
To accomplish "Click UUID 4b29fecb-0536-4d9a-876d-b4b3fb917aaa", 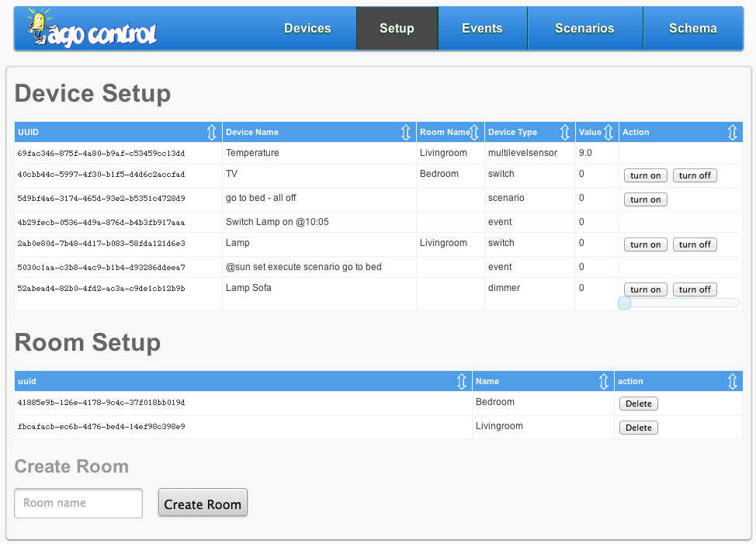I will pos(101,222).
